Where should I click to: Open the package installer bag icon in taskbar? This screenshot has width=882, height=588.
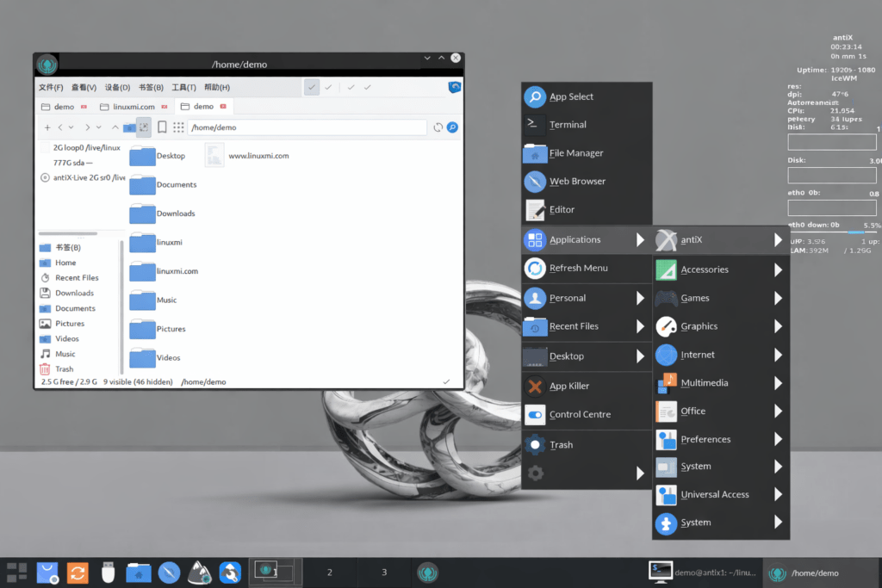(47, 572)
